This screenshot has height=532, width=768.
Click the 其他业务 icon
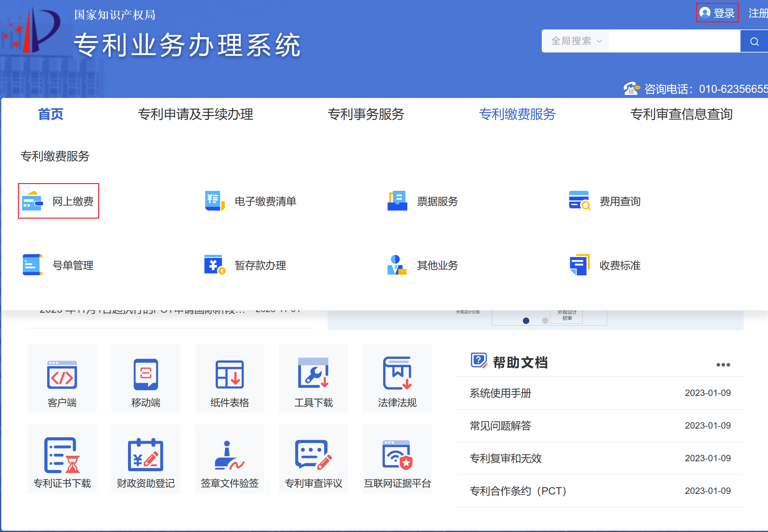click(x=397, y=265)
